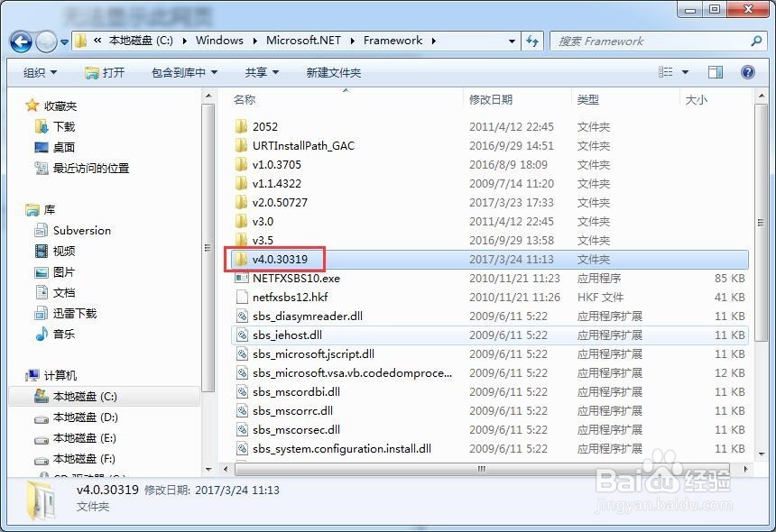Viewport: 776px width, 532px height.
Task: Click the Back navigation arrow
Action: coord(21,41)
